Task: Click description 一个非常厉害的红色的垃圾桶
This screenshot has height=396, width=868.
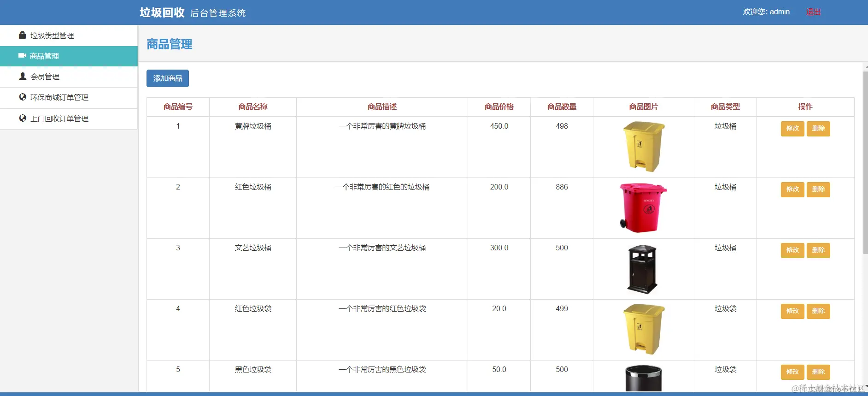Action: click(382, 187)
